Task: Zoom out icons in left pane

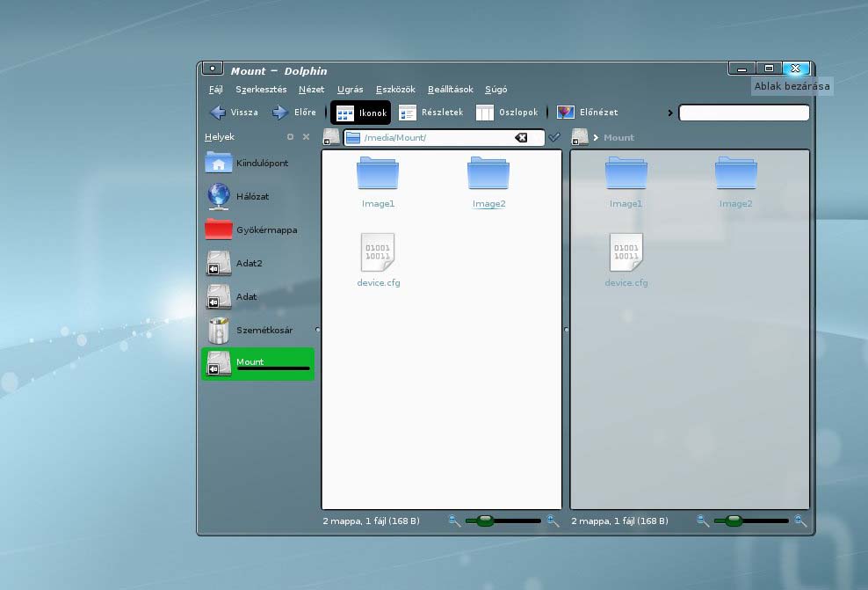Action: tap(454, 521)
